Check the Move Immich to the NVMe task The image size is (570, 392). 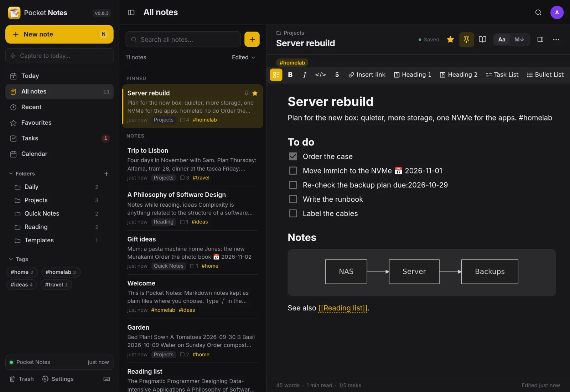point(293,171)
